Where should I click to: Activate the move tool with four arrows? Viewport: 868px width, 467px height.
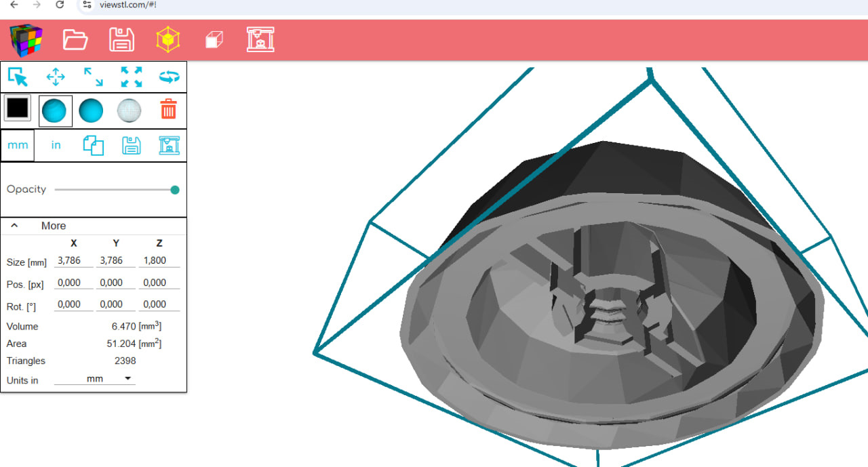(56, 77)
